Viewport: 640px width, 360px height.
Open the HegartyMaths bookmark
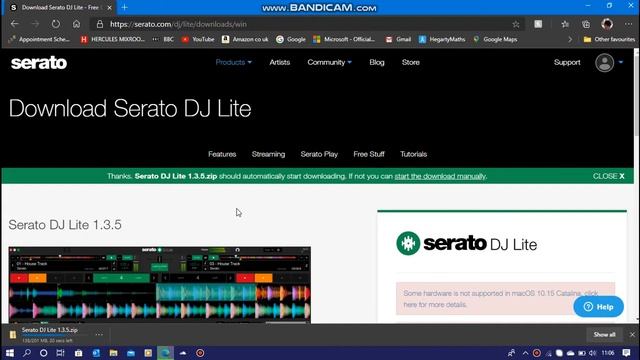pyautogui.click(x=442, y=39)
